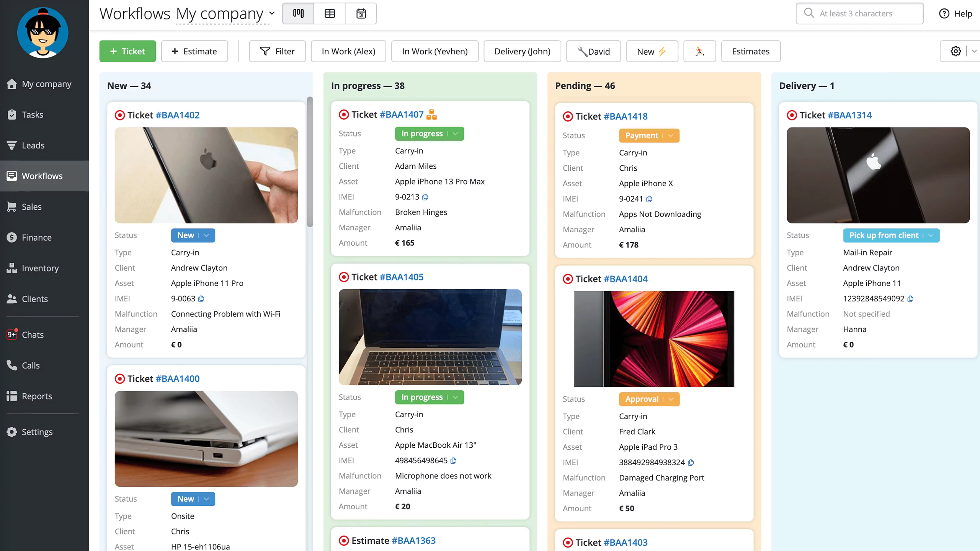Click the search magnifier icon

coord(809,13)
